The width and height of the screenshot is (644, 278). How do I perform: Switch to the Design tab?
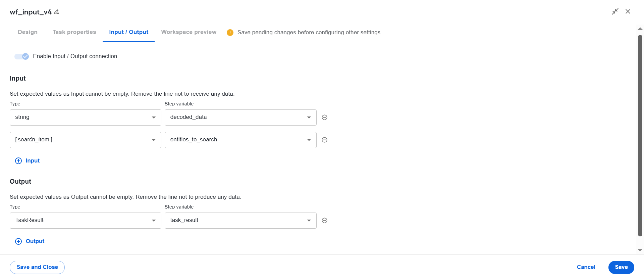point(28,32)
